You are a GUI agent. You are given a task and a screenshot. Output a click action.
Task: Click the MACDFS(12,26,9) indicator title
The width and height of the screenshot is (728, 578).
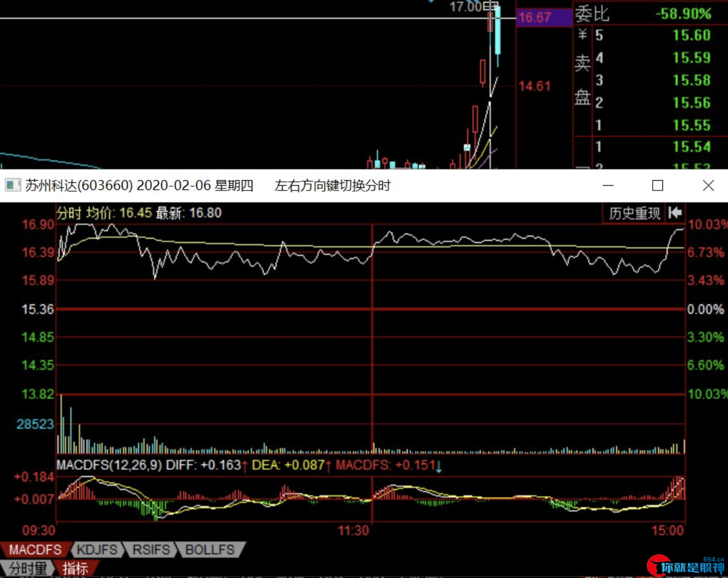pos(109,465)
